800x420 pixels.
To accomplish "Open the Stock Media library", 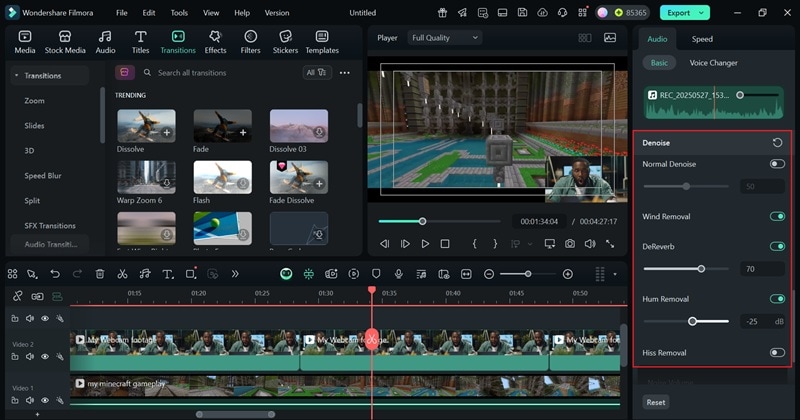I will coord(65,42).
